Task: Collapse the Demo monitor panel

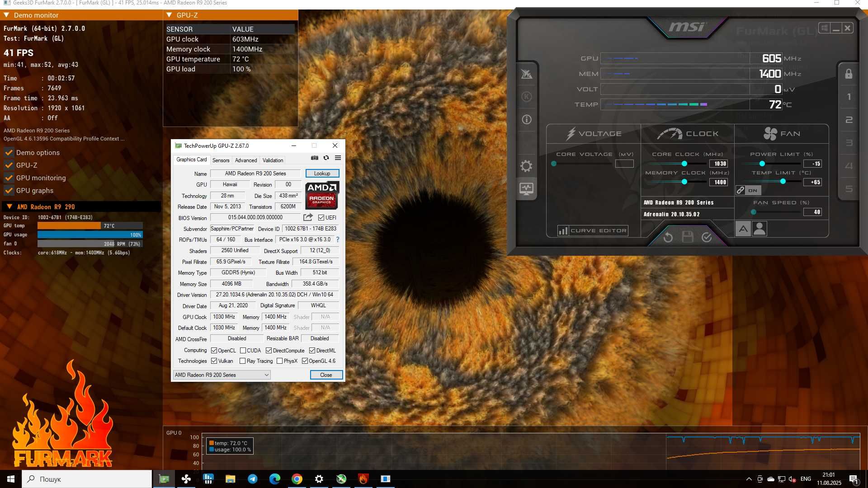Action: click(7, 15)
